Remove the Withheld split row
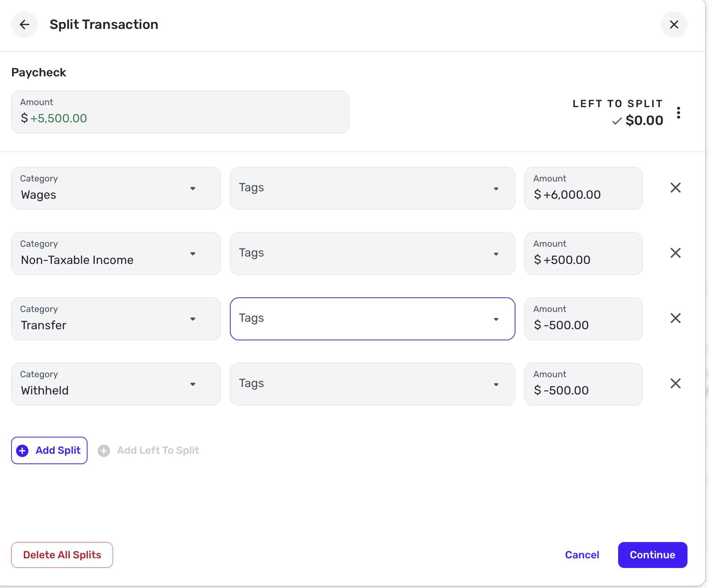Viewport: 709px width, 588px height. (675, 383)
